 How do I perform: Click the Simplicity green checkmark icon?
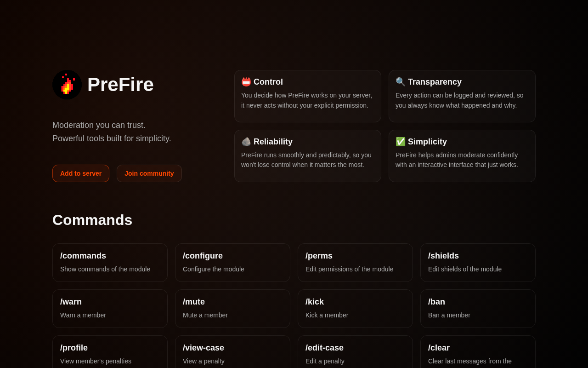[401, 142]
